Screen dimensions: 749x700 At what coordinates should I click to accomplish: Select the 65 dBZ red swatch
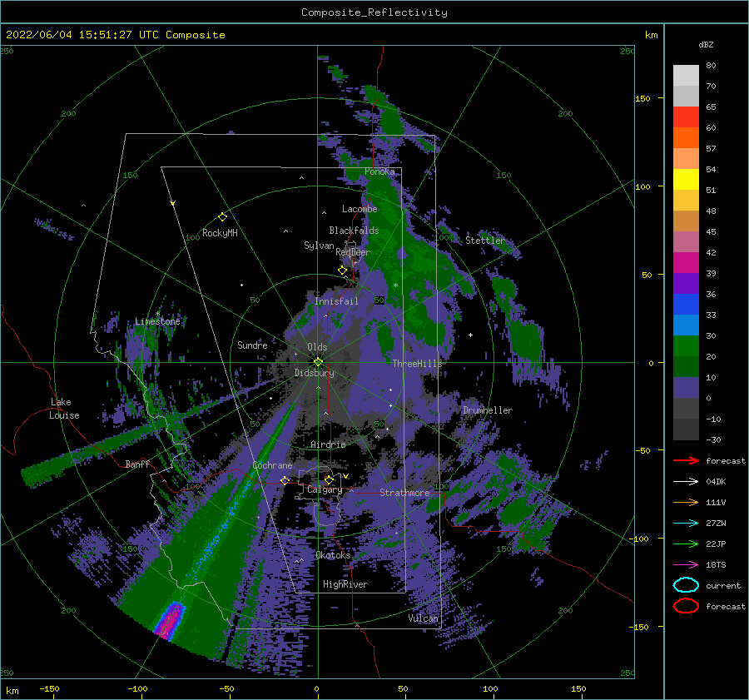[x=686, y=117]
